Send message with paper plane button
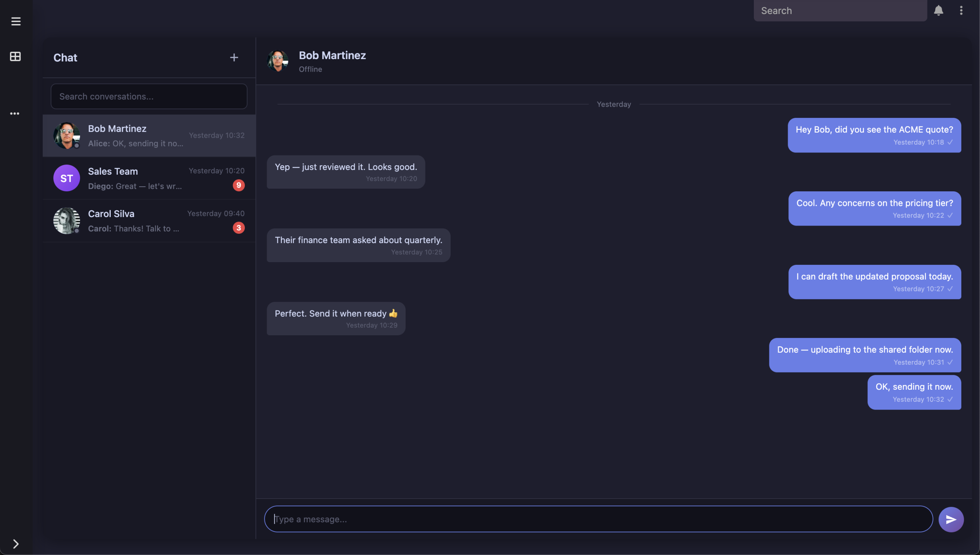The width and height of the screenshot is (980, 555). (x=950, y=519)
